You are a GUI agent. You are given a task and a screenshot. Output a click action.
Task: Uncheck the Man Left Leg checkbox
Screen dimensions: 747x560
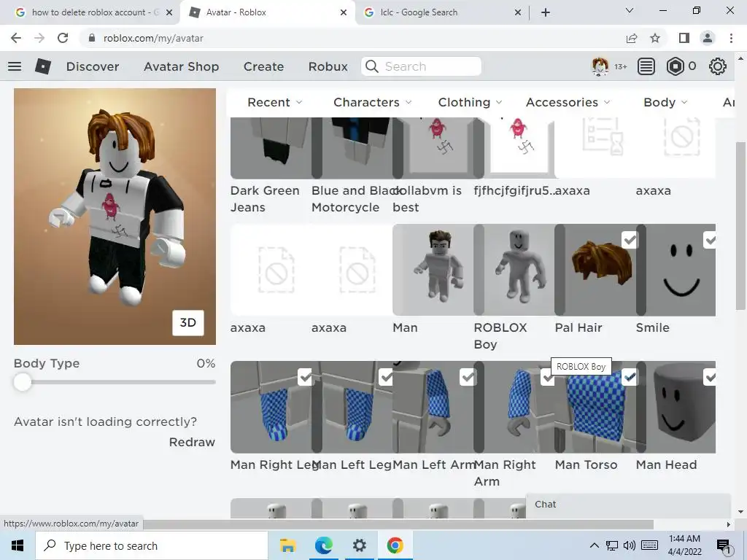pyautogui.click(x=386, y=377)
